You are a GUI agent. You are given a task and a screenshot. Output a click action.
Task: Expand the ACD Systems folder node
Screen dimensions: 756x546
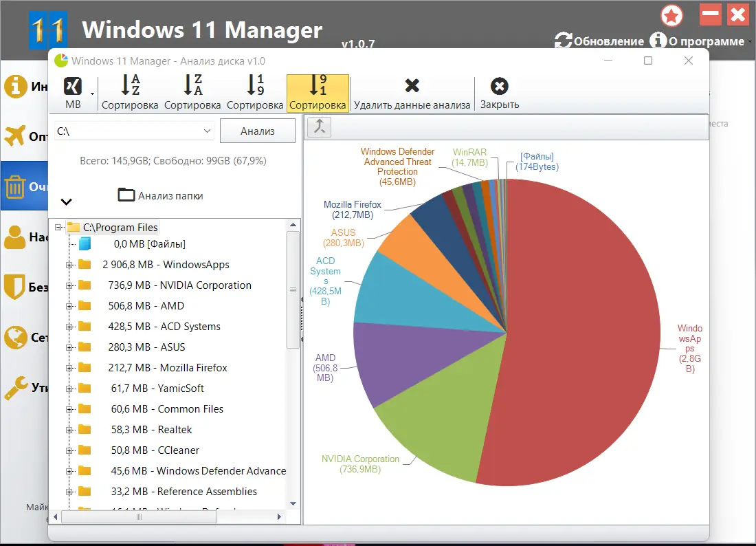(69, 327)
